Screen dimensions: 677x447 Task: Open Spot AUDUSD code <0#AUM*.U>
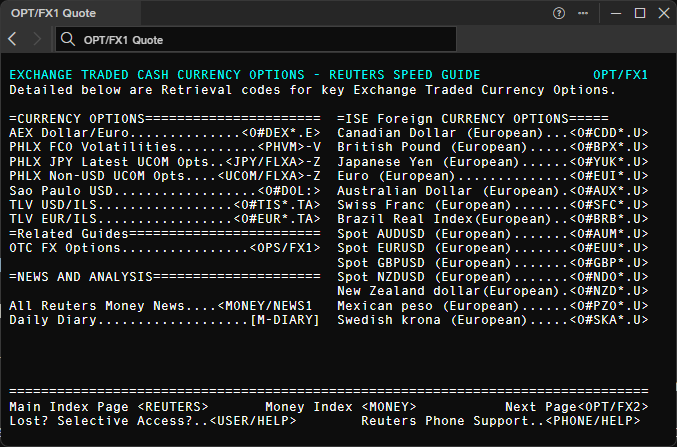tap(609, 234)
